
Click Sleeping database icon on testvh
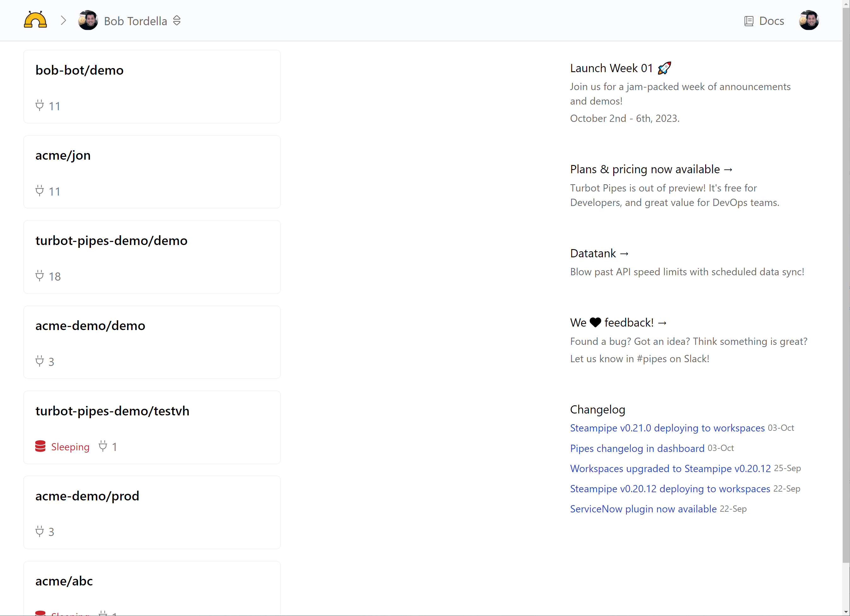click(x=41, y=446)
